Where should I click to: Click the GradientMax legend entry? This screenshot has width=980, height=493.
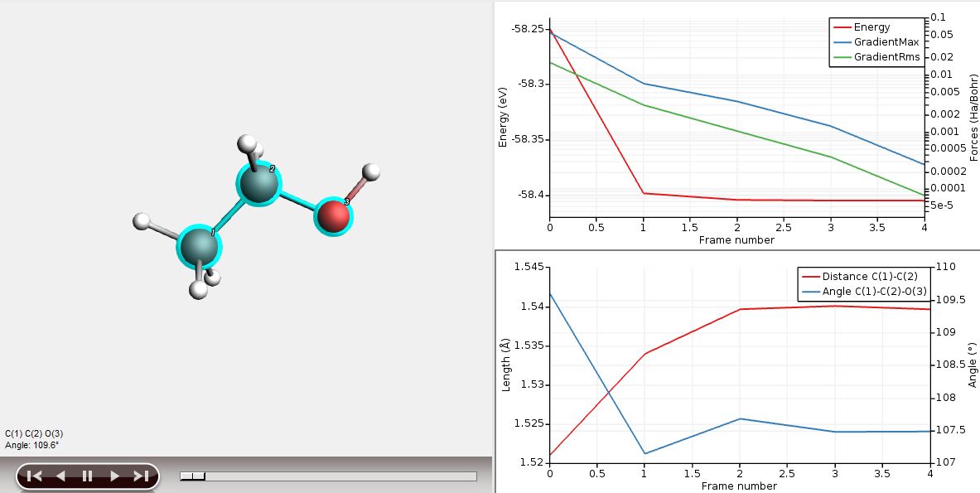tap(886, 42)
